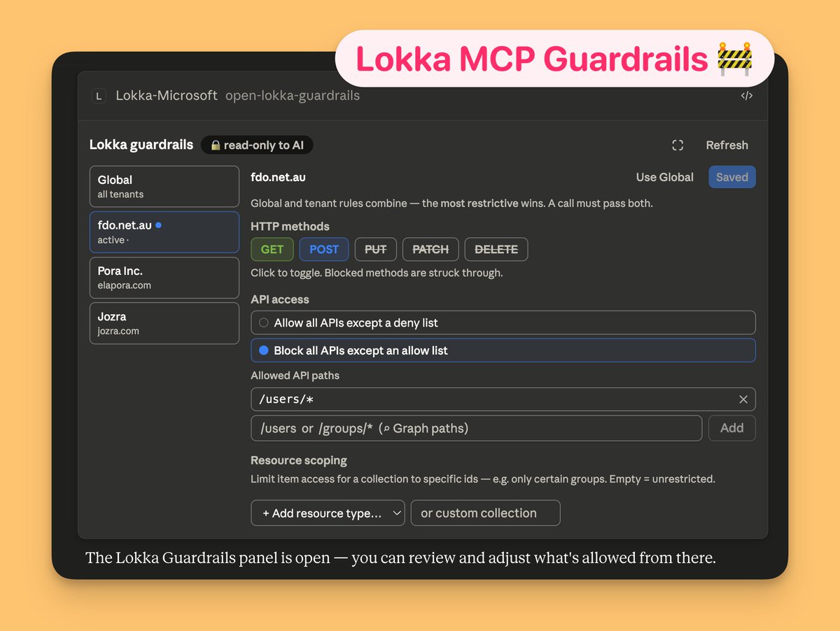Click the Refresh button
The width and height of the screenshot is (840, 631).
tap(727, 146)
